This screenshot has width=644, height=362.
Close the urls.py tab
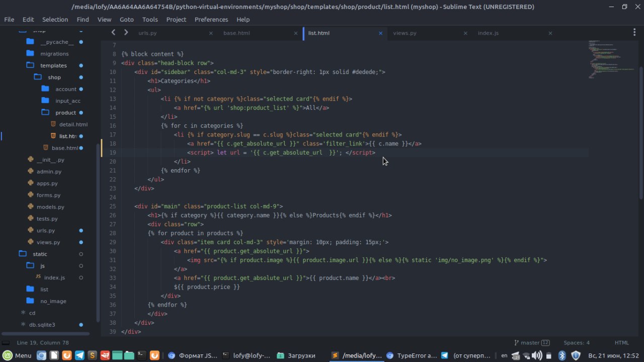point(211,33)
